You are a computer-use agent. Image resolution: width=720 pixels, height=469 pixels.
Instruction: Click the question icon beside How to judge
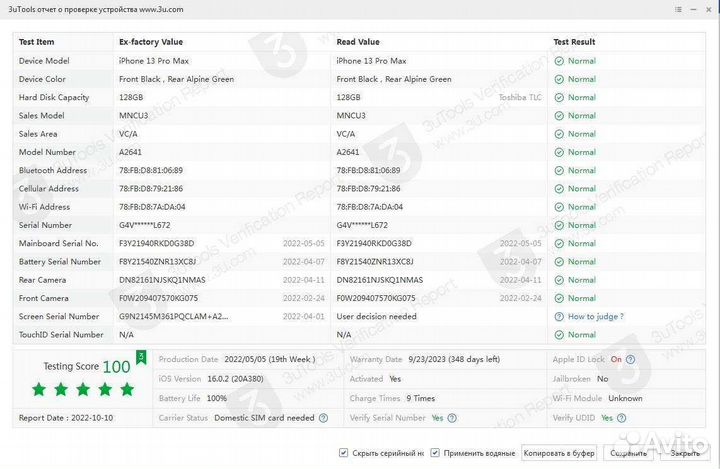tap(559, 316)
